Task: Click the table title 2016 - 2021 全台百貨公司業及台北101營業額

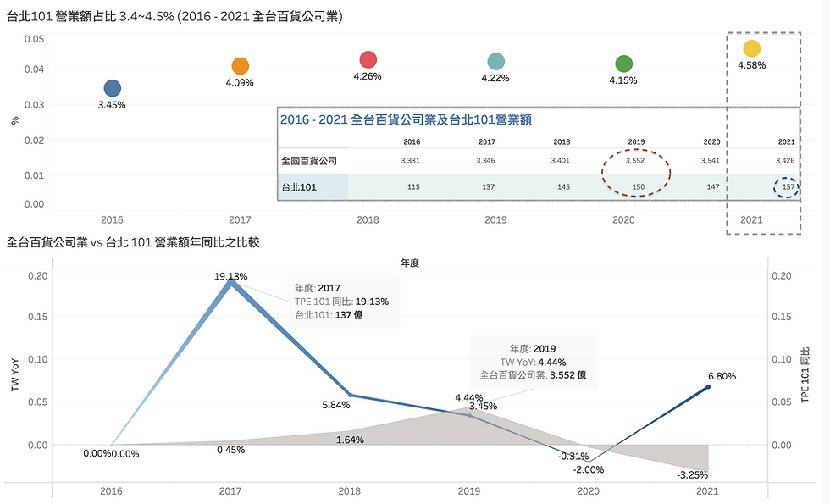Action: tap(406, 119)
